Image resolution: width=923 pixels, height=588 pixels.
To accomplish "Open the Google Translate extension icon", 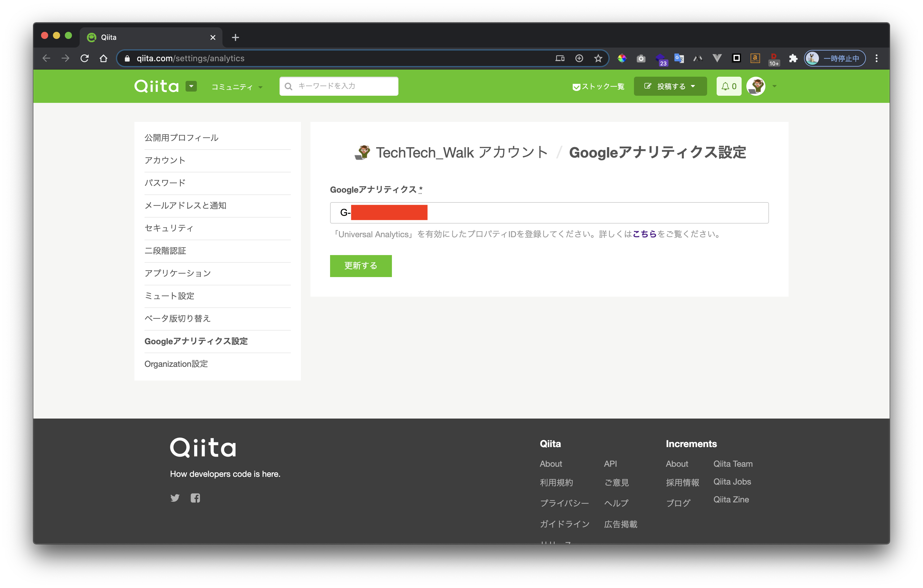I will click(x=679, y=58).
